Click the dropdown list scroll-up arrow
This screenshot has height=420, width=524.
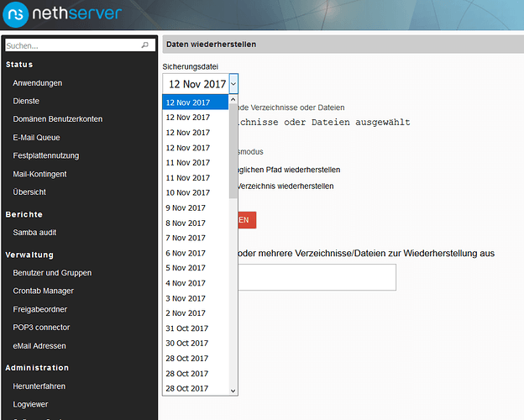point(233,99)
